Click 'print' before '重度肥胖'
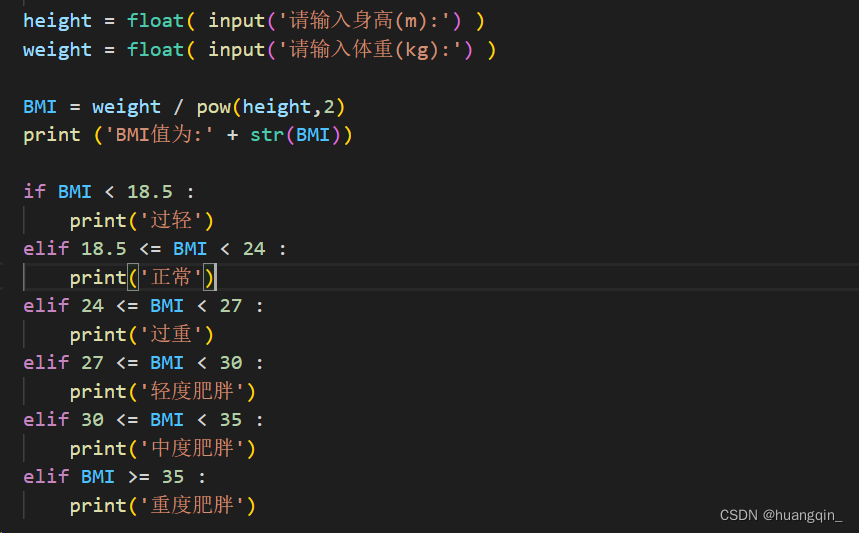 pyautogui.click(x=98, y=506)
